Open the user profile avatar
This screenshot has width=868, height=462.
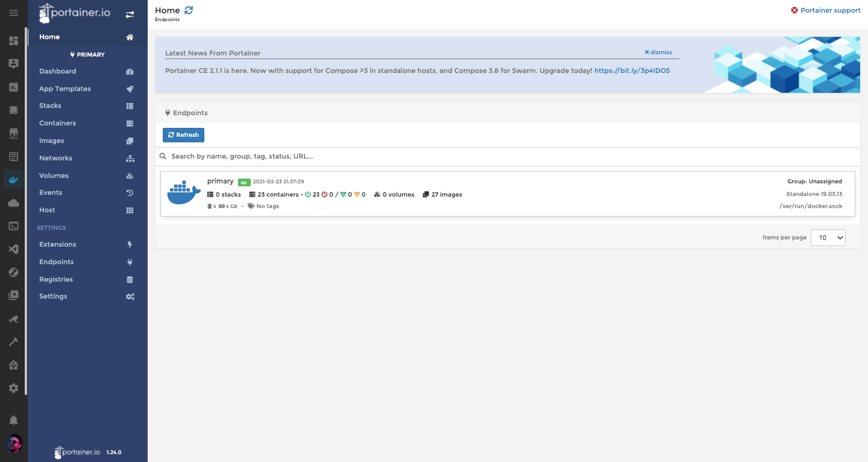point(13,443)
